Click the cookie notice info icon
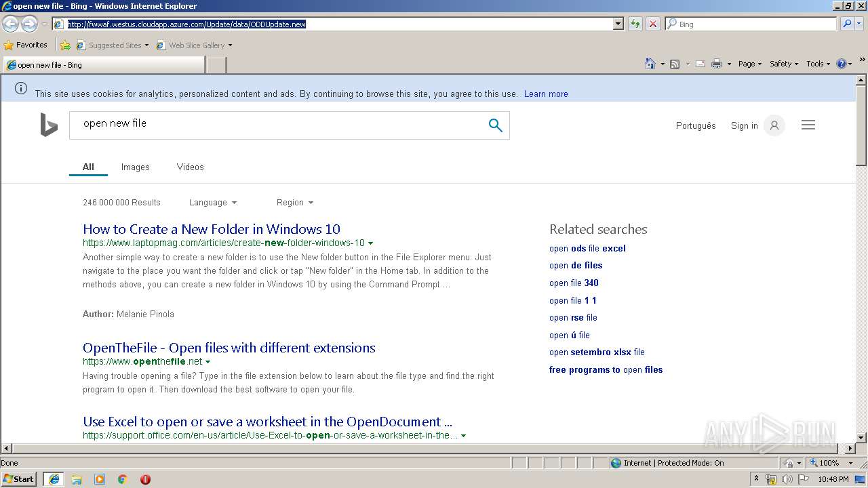This screenshot has width=868, height=488. tap(21, 88)
